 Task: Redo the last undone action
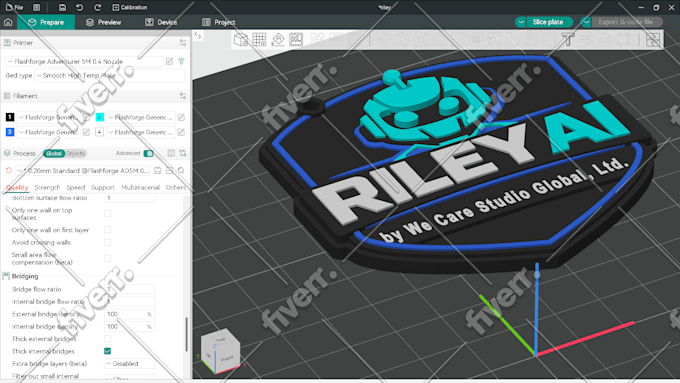[97, 7]
